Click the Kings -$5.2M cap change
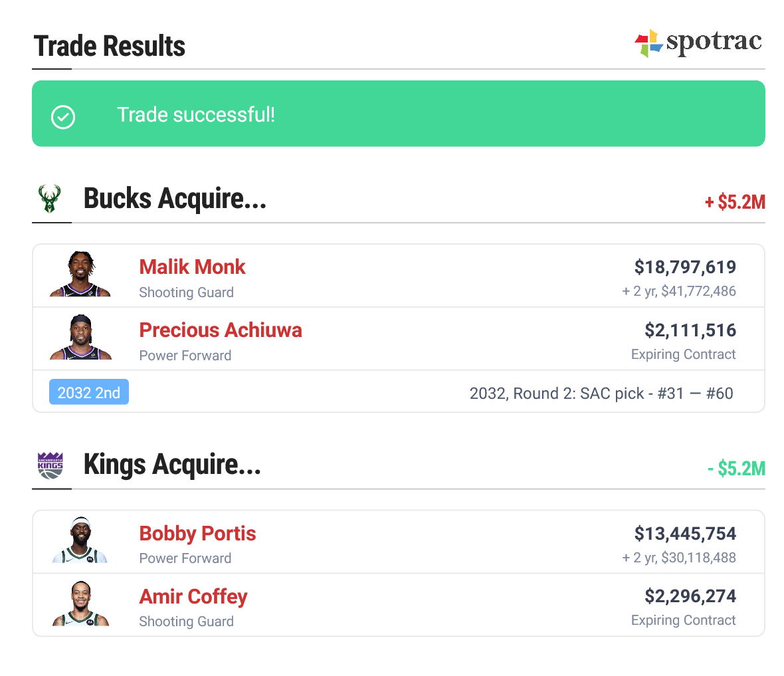This screenshot has height=676, width=784. click(736, 469)
